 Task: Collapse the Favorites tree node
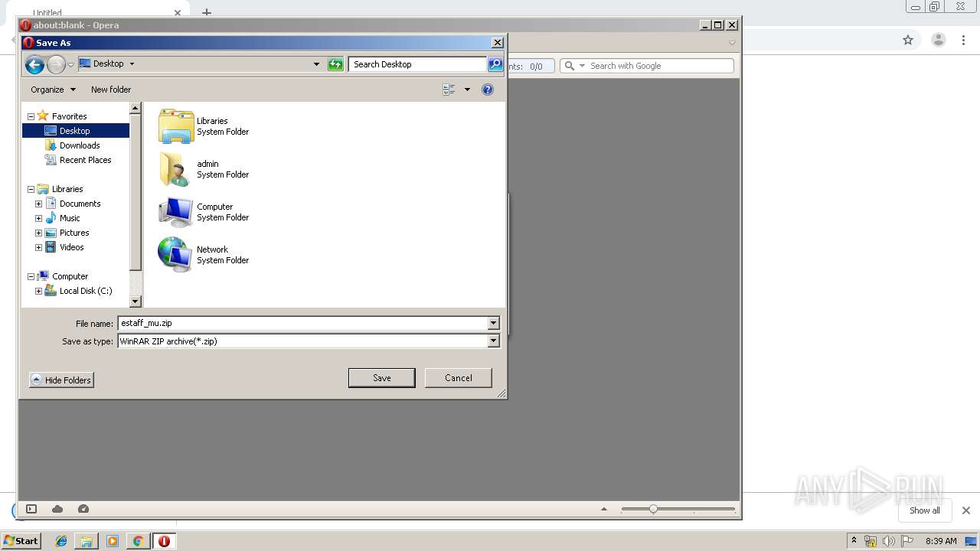pyautogui.click(x=31, y=116)
